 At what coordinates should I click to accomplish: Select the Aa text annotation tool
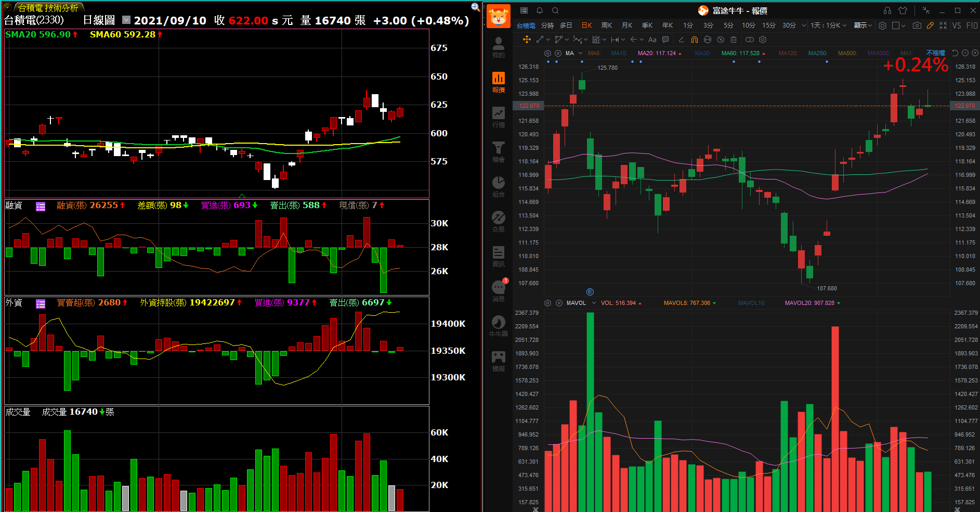click(x=652, y=40)
